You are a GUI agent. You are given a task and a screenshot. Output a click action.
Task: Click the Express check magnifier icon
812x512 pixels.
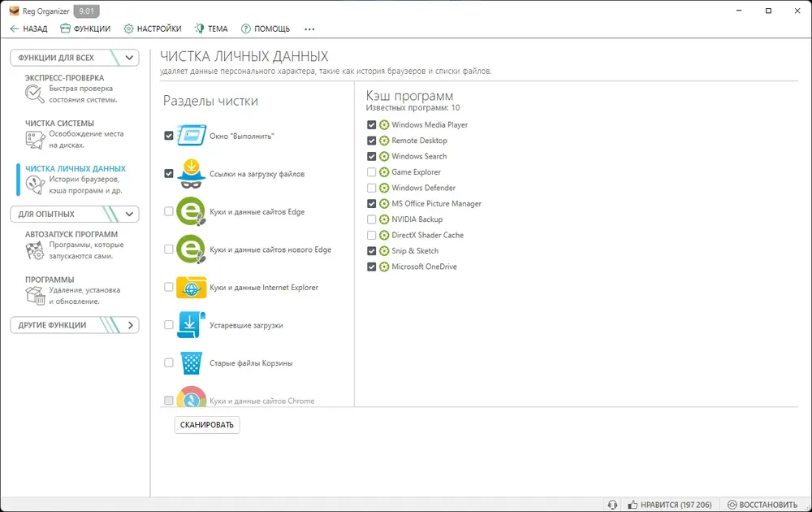pyautogui.click(x=34, y=93)
